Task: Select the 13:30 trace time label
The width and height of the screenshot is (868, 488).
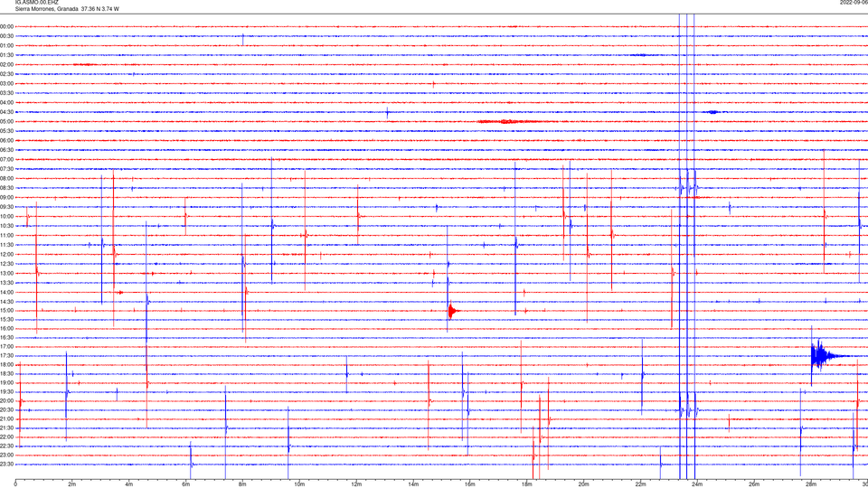Action: coord(7,283)
